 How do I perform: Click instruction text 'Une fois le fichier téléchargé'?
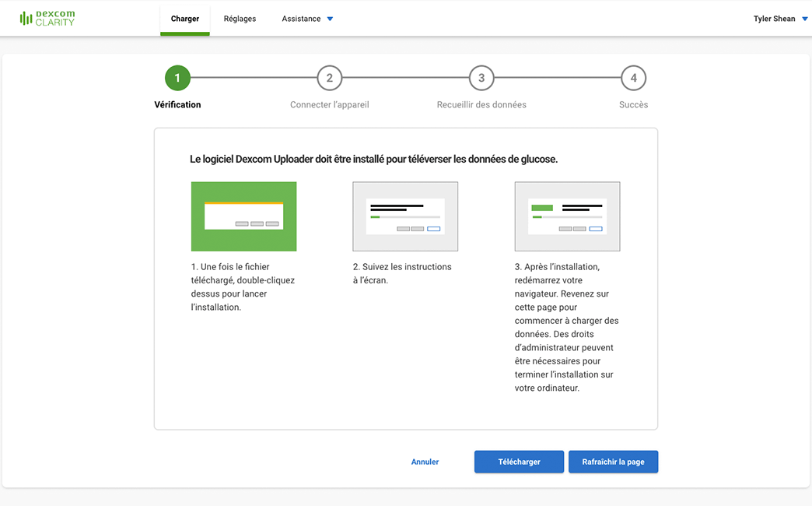[243, 286]
